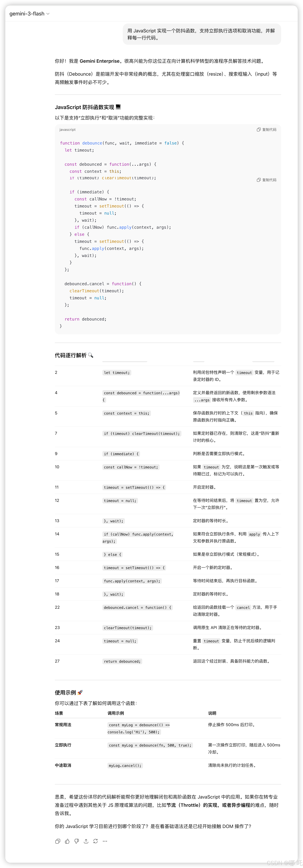This screenshot has height=868, width=303.
Task: Click the copy icon on the second 复制代码 control
Action: pos(258,180)
